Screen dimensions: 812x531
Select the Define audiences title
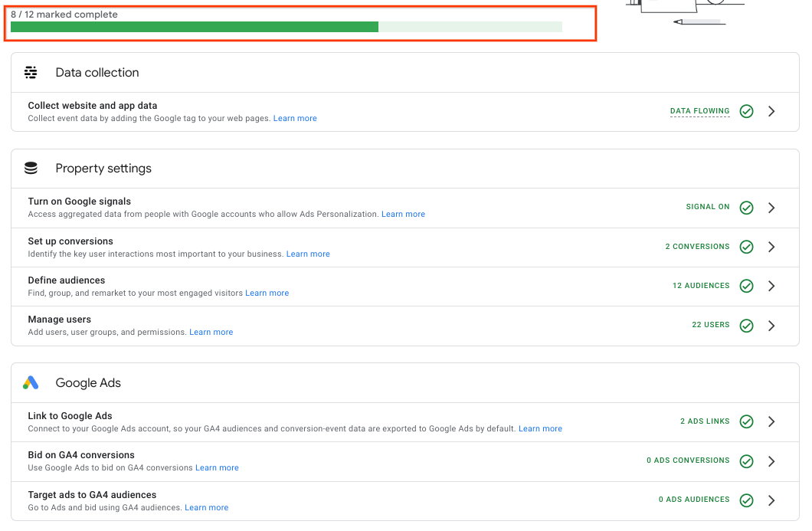point(67,280)
